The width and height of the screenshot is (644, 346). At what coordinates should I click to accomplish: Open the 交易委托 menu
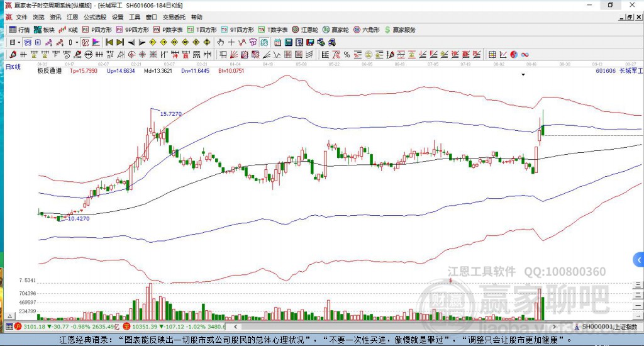point(174,17)
